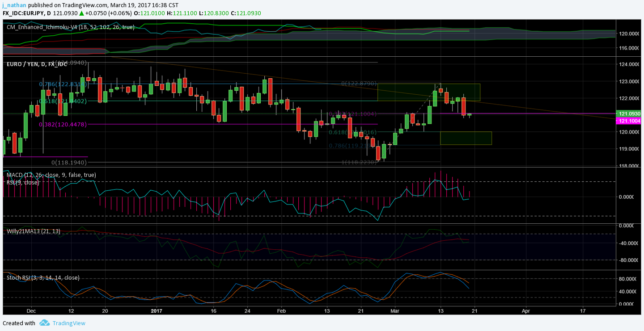Click the TradingView cloud logo icon
644x331 pixels.
point(44,323)
